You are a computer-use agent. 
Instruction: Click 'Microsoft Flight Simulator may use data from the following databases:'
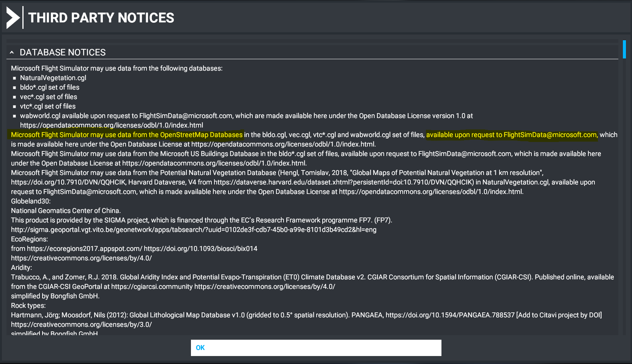click(117, 68)
